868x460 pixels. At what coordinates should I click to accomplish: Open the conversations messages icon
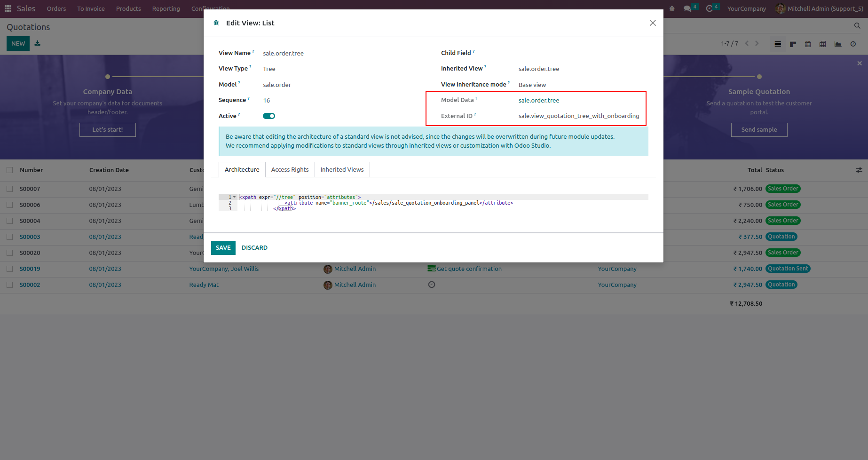tap(687, 8)
